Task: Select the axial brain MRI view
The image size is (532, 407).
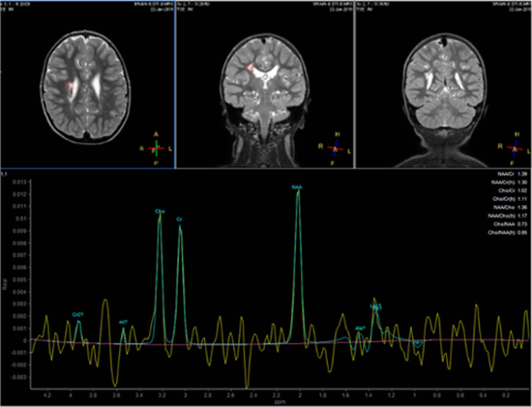Action: (x=87, y=84)
